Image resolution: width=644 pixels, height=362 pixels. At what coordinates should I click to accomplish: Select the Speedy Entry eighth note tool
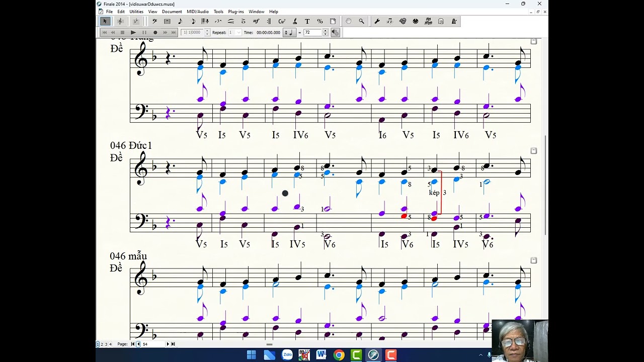[x=194, y=21]
